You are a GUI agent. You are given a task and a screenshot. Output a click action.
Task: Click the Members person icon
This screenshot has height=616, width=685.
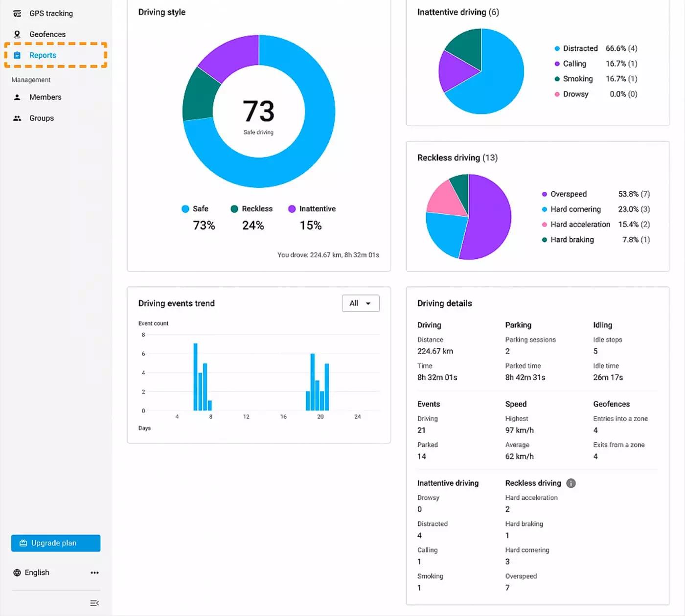(x=17, y=97)
